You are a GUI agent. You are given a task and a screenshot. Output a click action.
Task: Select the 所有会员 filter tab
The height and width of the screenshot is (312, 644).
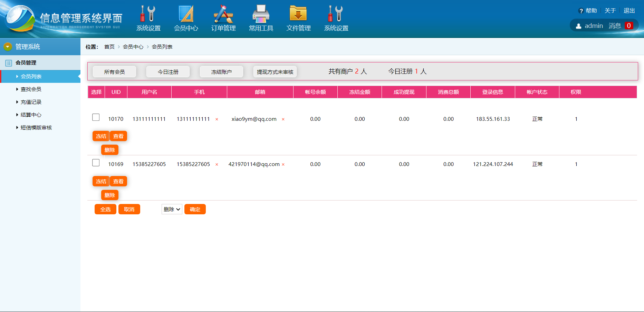click(x=114, y=72)
